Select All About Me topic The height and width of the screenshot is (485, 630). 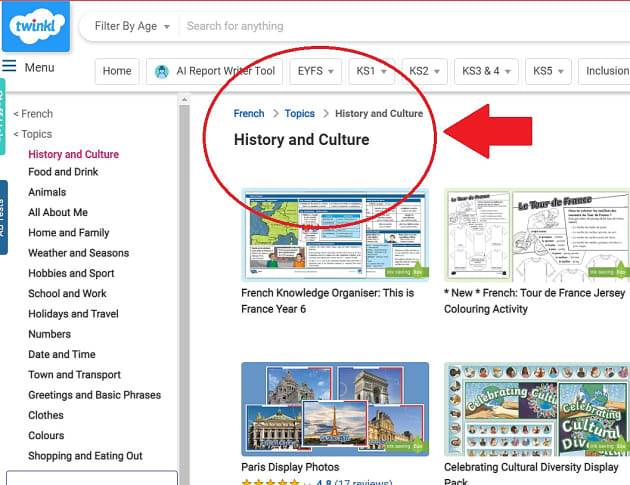coord(58,212)
